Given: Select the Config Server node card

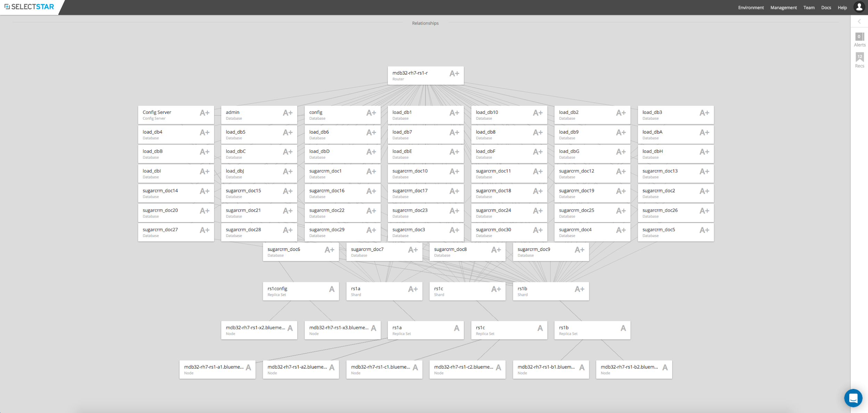Looking at the screenshot, I should tap(170, 115).
